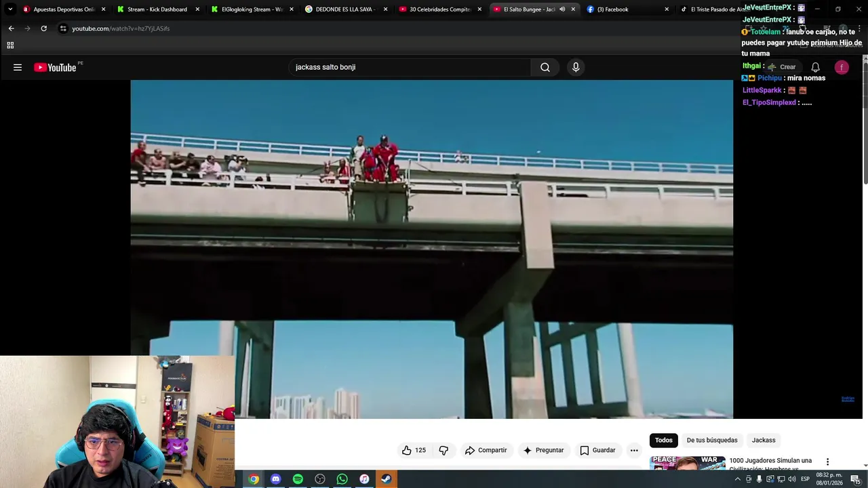Show hidden system tray icons

coord(738,479)
